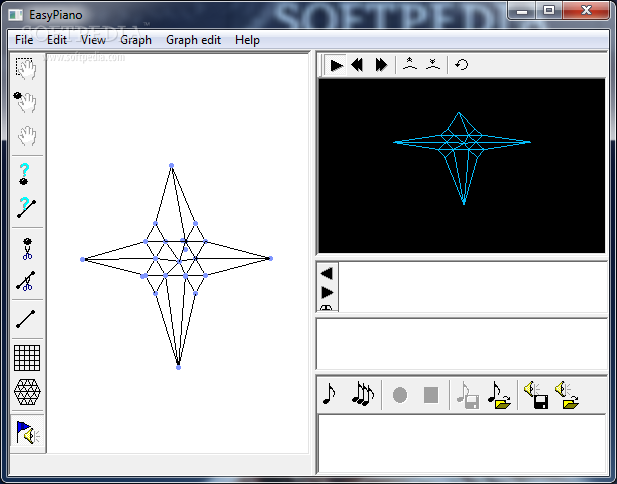The image size is (617, 484).
Task: Fast forward the 3D graph view
Action: pyautogui.click(x=381, y=65)
